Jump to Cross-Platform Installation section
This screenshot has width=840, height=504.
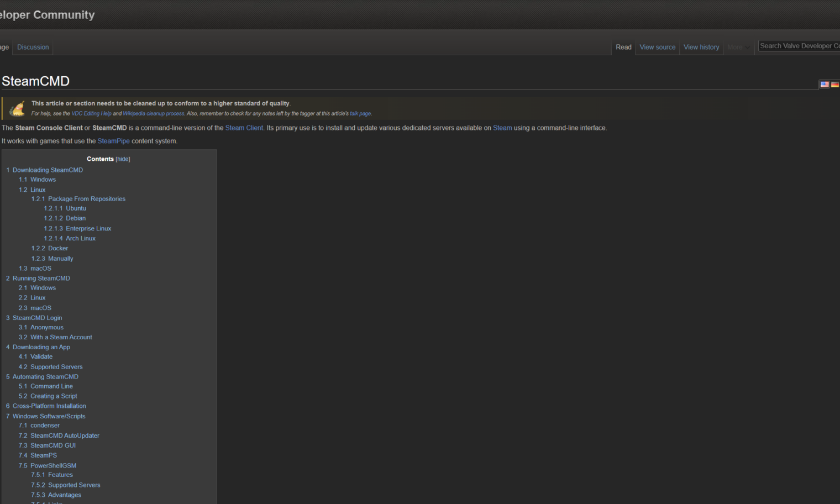(46, 406)
